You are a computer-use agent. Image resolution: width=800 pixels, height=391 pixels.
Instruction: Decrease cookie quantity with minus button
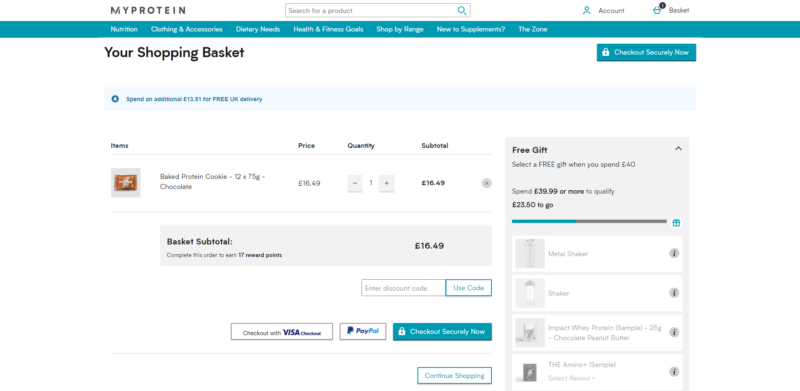click(x=355, y=183)
